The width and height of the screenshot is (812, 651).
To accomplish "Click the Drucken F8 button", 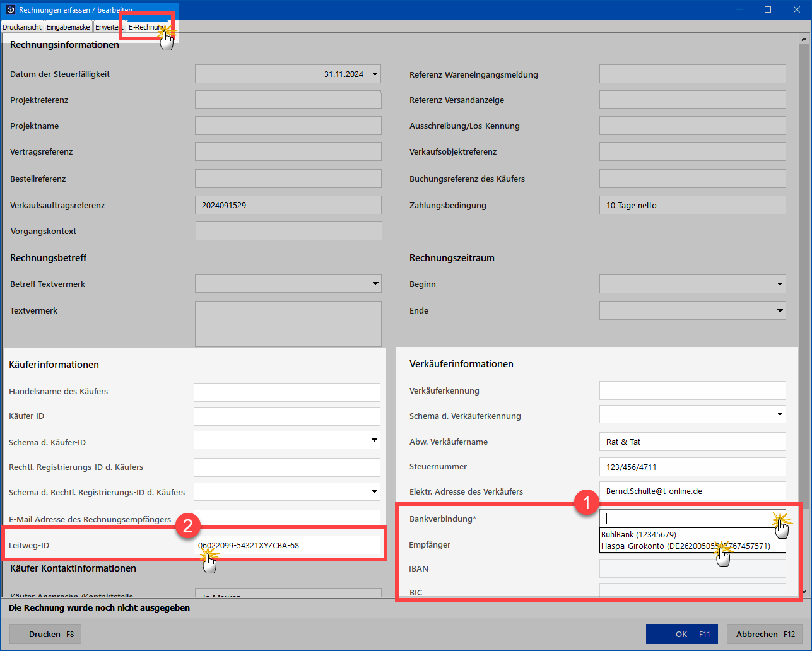I will point(45,634).
